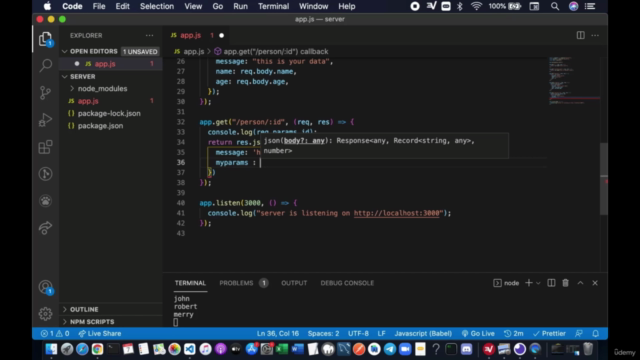Click the editor vertical scrollbar
The image size is (640, 360).
click(603, 179)
